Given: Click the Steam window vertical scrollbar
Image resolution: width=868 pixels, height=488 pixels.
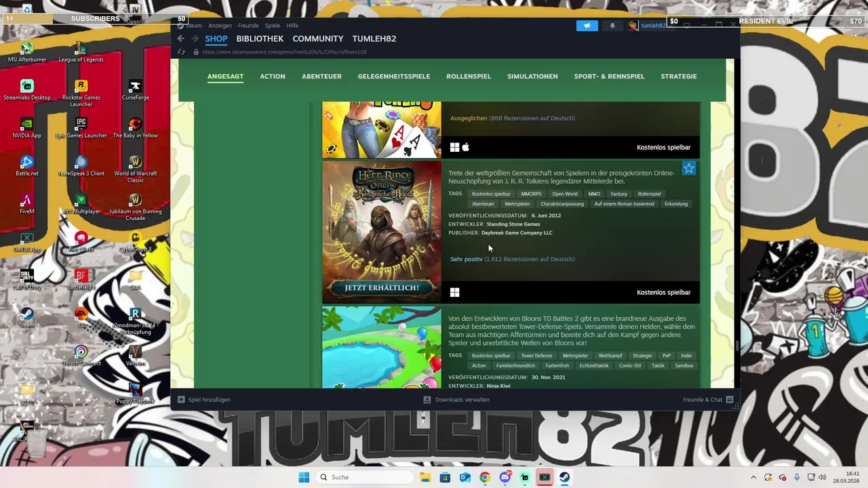Looking at the screenshot, I should tap(737, 345).
